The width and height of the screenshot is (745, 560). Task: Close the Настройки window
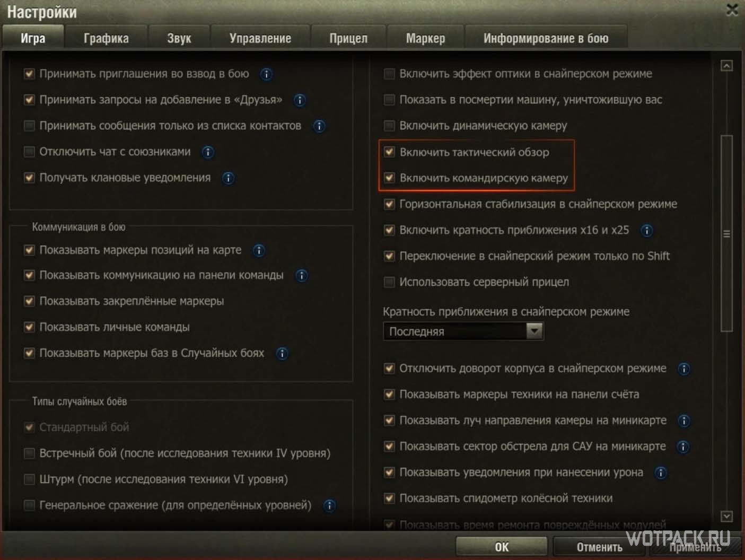pyautogui.click(x=732, y=10)
